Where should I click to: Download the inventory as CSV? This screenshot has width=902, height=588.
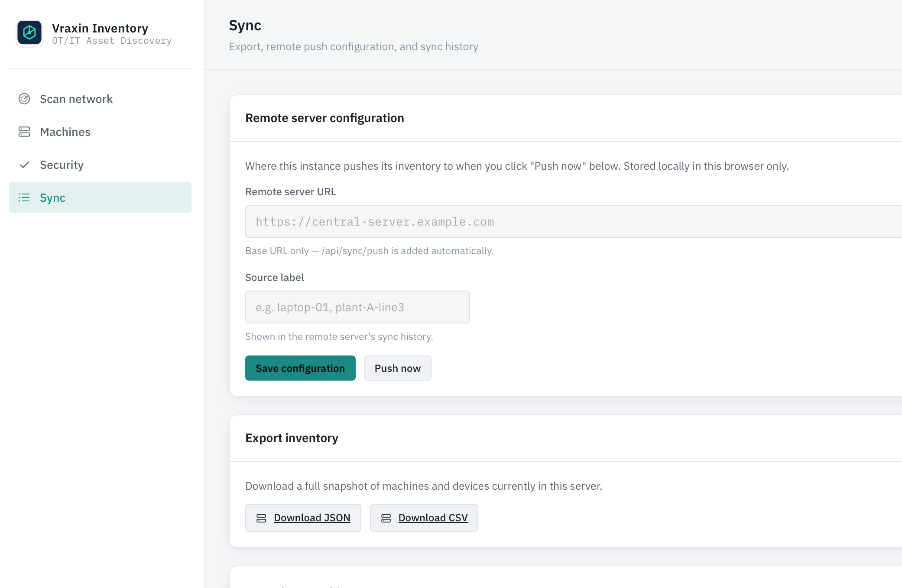click(424, 518)
